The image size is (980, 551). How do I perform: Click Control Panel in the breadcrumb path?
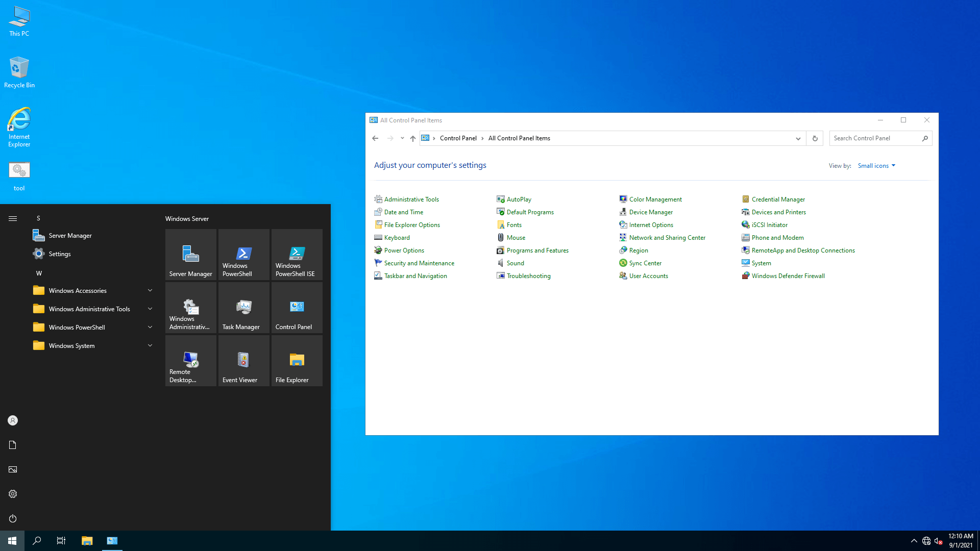coord(458,138)
